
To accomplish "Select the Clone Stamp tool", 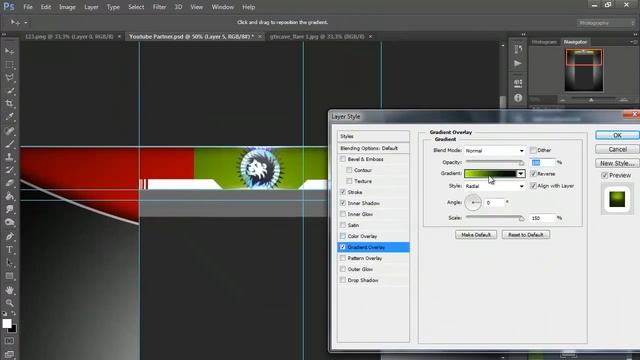I will (x=9, y=157).
